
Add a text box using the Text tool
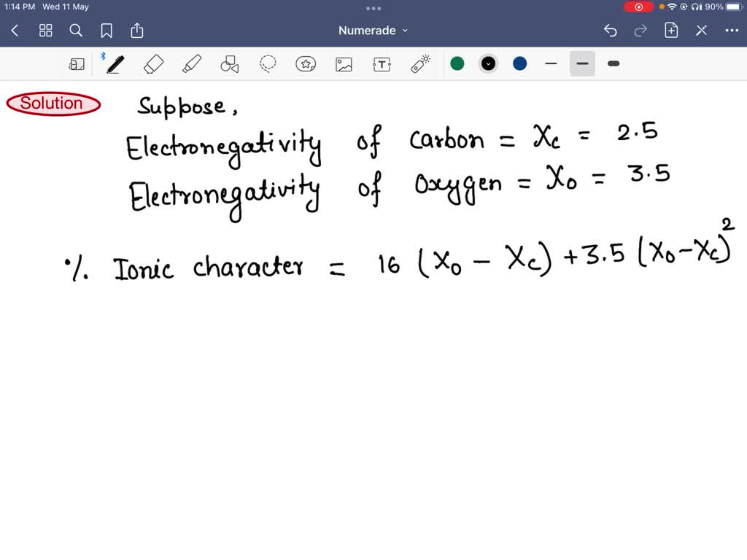click(382, 63)
